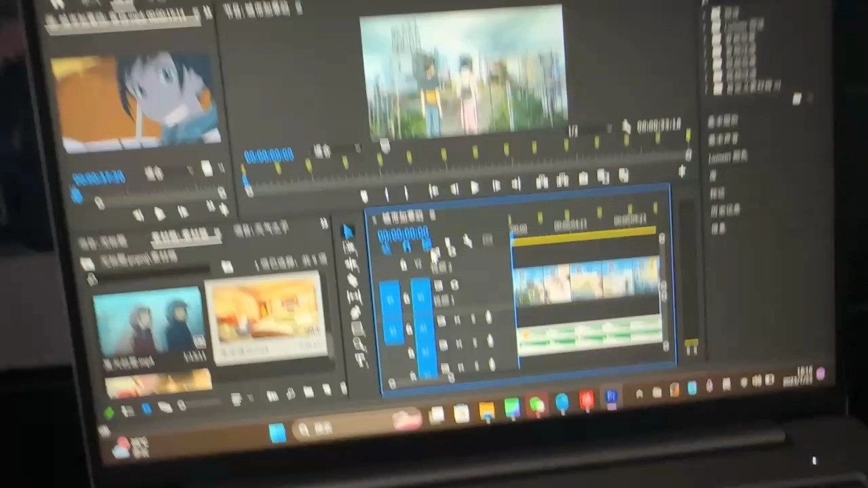
Task: Open the light-blue app on the taskbar
Action: pyautogui.click(x=561, y=403)
